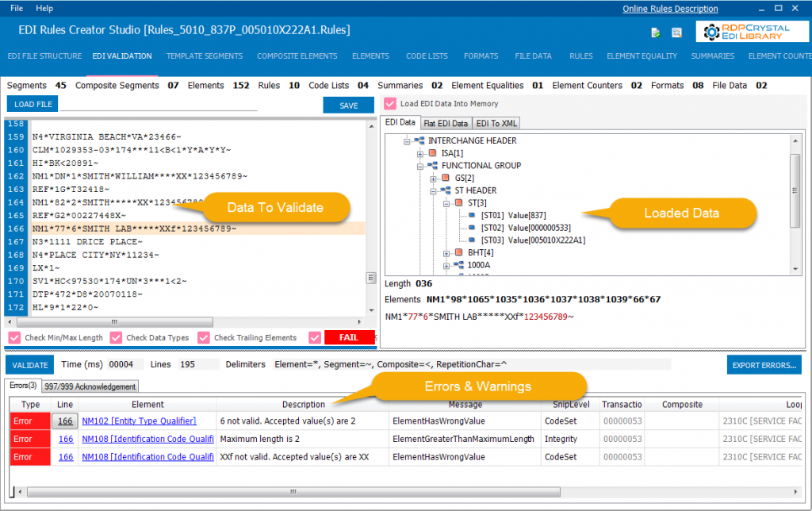Screen dimensions: 812x511
Task: Click the LOAD FILE button
Action: [32, 104]
